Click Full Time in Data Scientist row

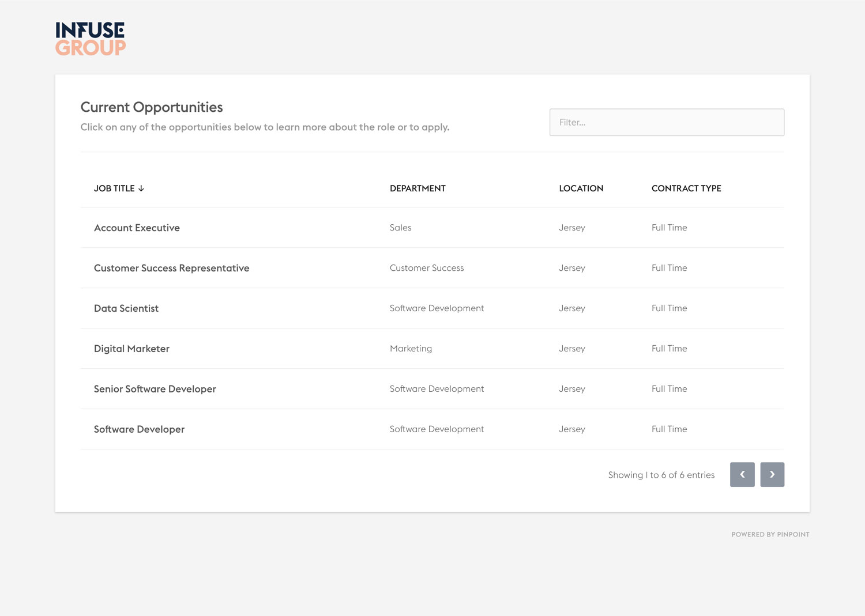coord(669,308)
